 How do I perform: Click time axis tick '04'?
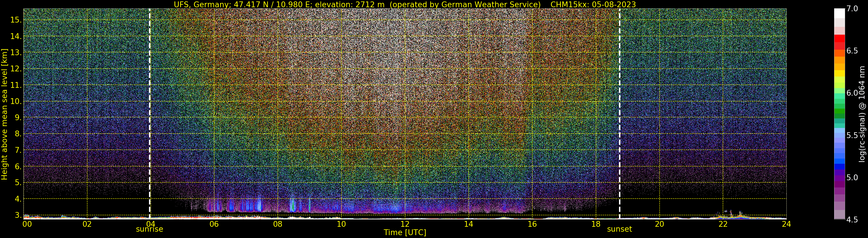pyautogui.click(x=150, y=224)
